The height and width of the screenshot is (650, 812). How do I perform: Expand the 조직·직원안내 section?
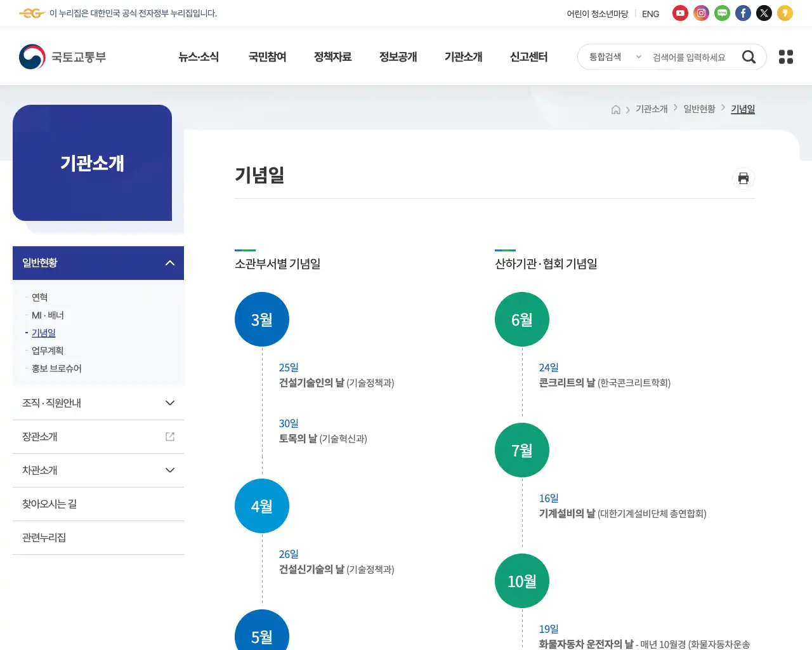point(98,403)
